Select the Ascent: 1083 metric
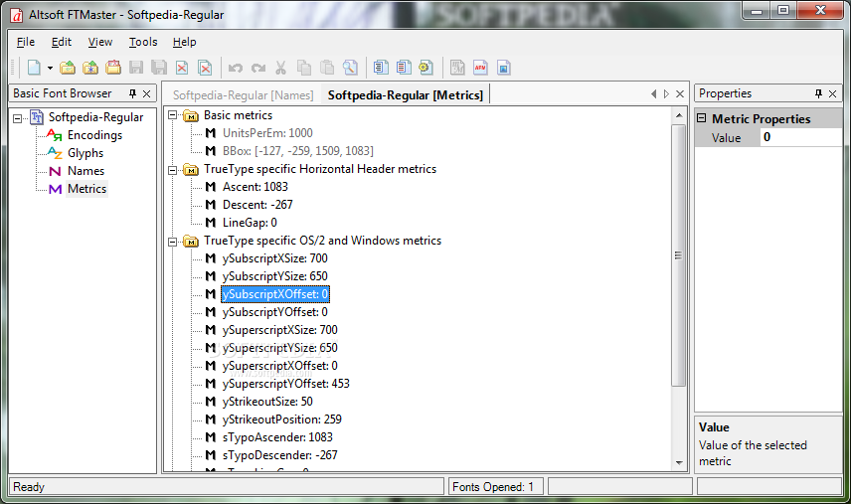Screen dimensions: 851x504 255,187
